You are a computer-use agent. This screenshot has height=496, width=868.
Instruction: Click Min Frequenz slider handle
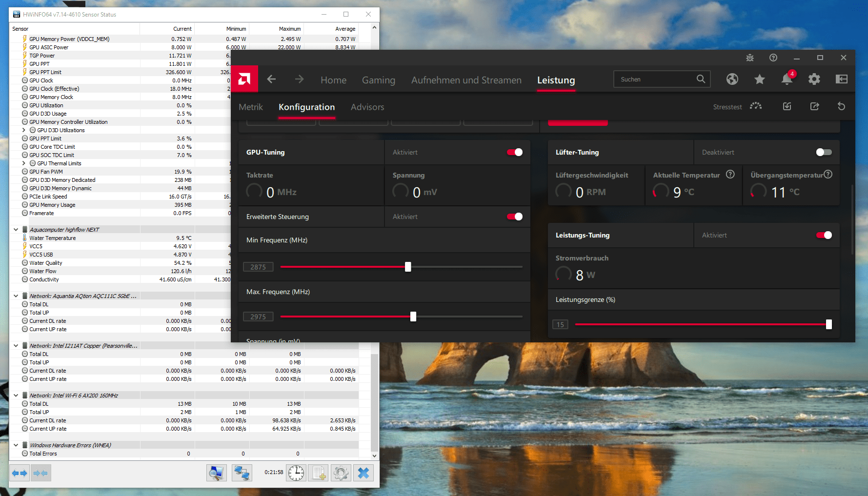point(408,267)
